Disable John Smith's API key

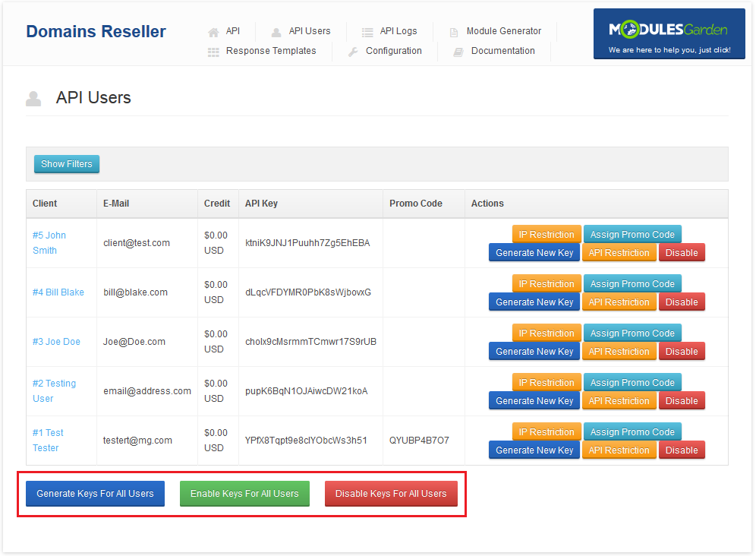(682, 253)
